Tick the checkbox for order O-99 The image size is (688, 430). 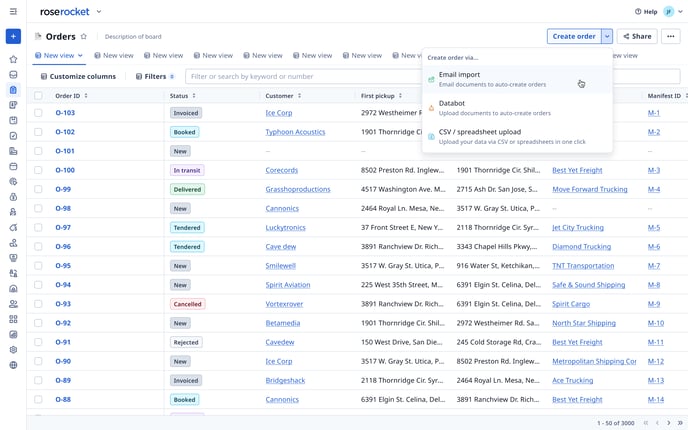[x=38, y=189]
